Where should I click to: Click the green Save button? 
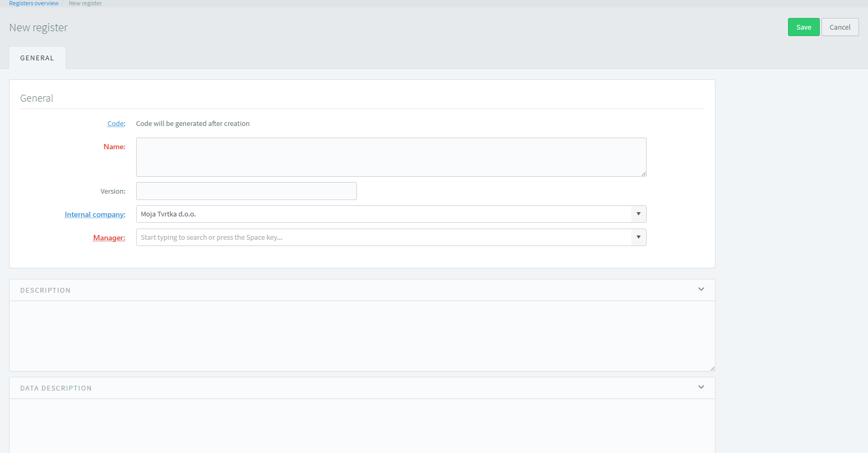[x=803, y=27]
